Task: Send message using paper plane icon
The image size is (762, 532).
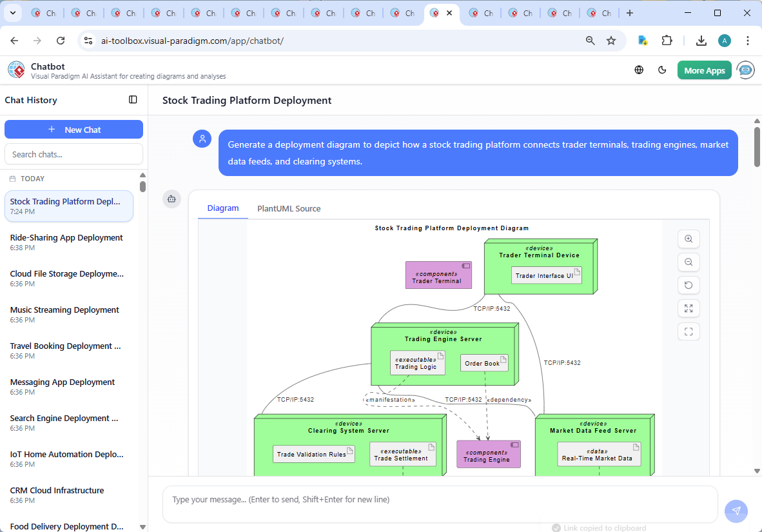Action: pyautogui.click(x=736, y=511)
